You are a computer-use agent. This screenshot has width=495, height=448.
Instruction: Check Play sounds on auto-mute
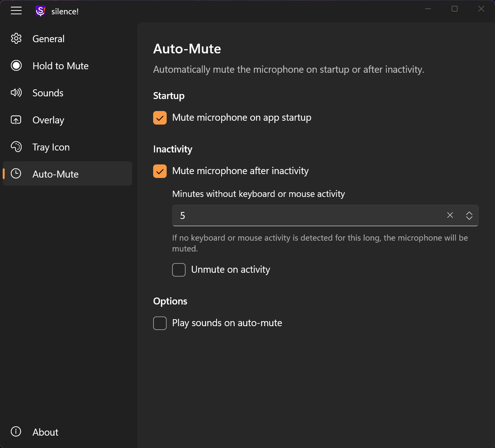pyautogui.click(x=160, y=323)
